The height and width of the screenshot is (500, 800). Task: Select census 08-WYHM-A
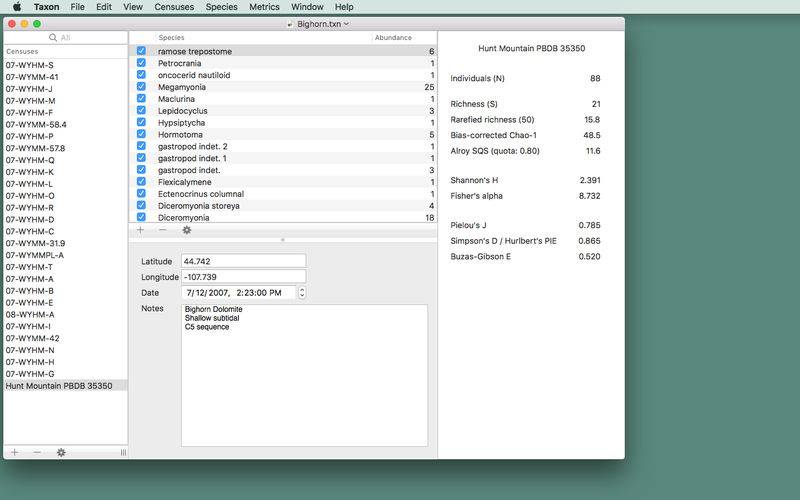point(65,314)
